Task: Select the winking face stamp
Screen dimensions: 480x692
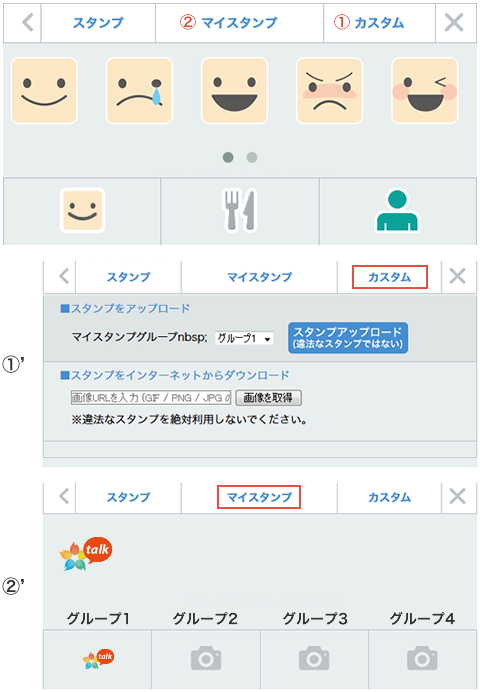Action: pos(425,91)
